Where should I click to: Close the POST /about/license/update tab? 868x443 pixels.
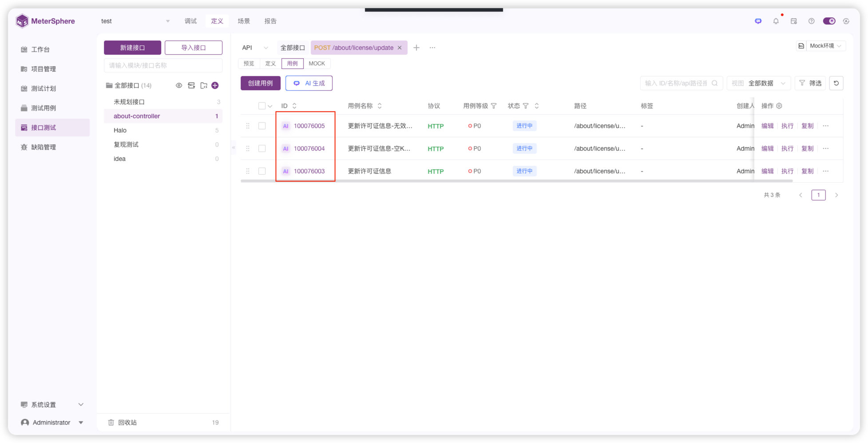(400, 48)
